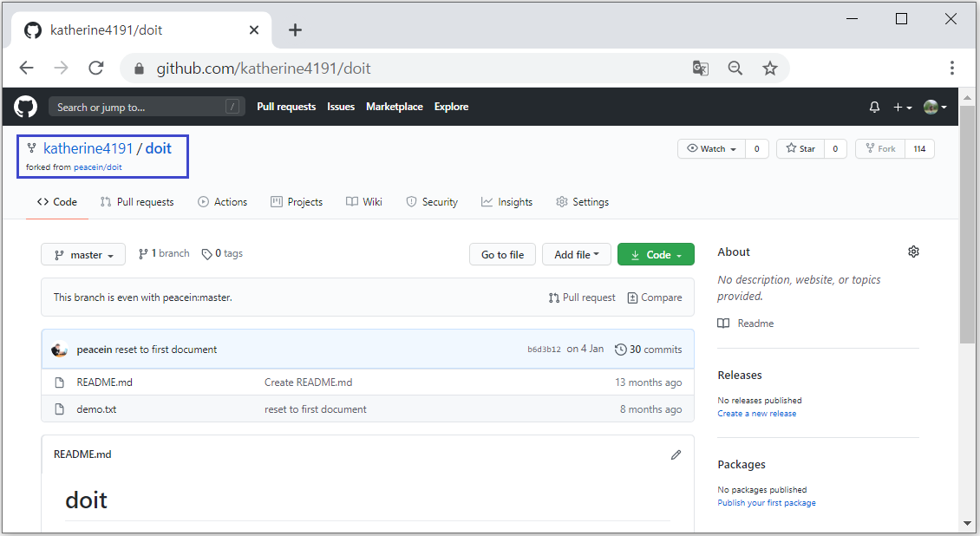Open the user avatar menu
The image size is (980, 536).
click(935, 107)
